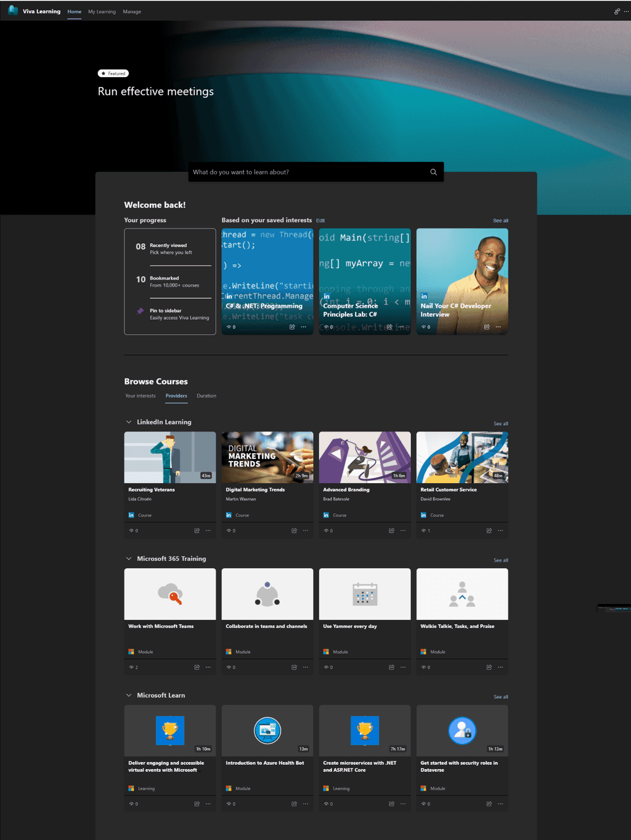Share the Digital Marketing Trends course
This screenshot has width=631, height=840.
click(295, 531)
